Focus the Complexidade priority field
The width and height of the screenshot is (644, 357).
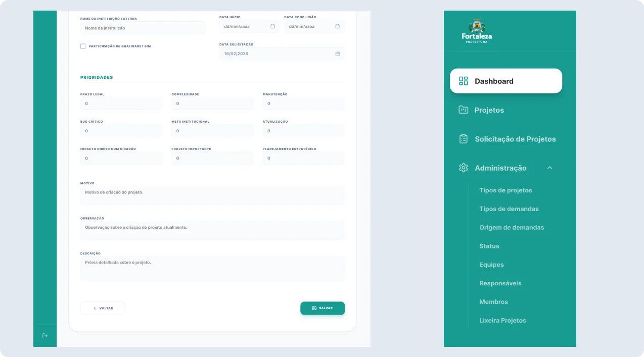212,104
